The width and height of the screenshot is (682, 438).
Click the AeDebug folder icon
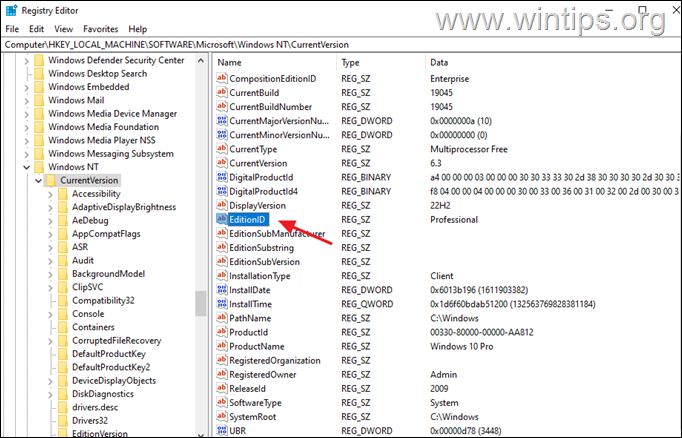(x=63, y=220)
